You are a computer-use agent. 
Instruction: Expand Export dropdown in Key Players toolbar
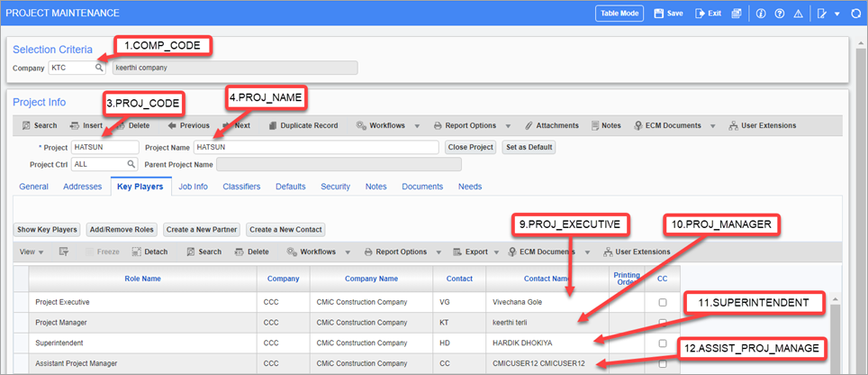[497, 252]
